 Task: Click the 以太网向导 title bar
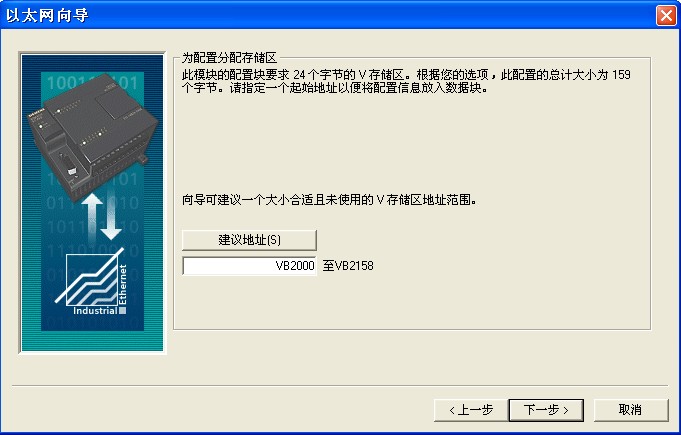(x=328, y=16)
